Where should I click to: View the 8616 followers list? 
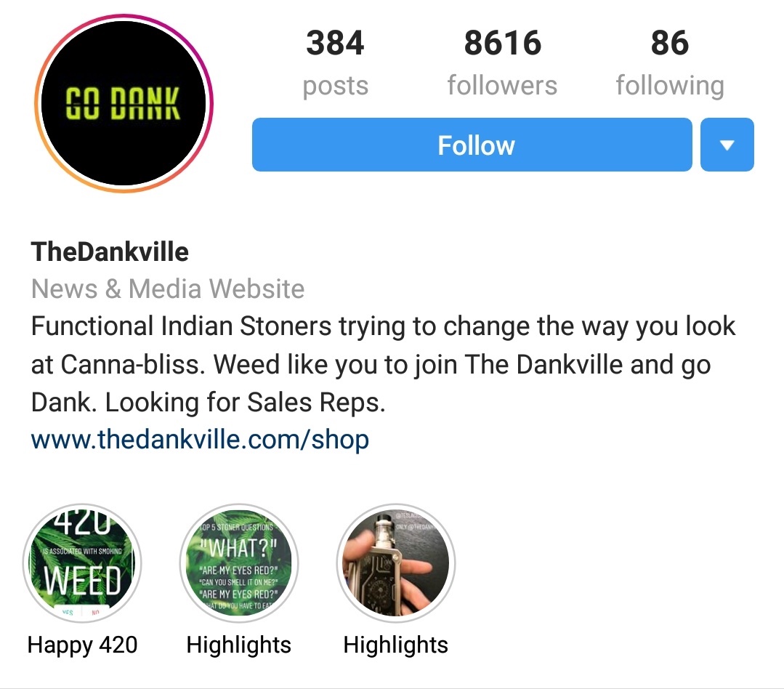(x=503, y=43)
